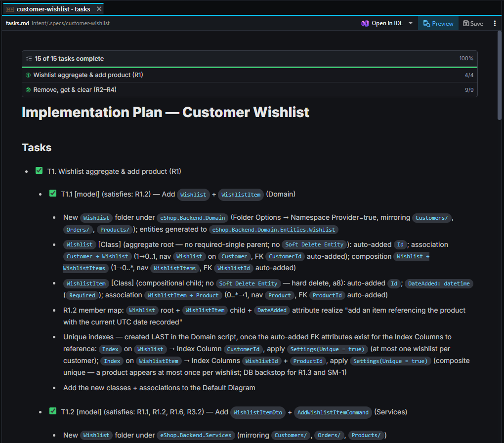Click the task list icon in progress header

coord(29,59)
